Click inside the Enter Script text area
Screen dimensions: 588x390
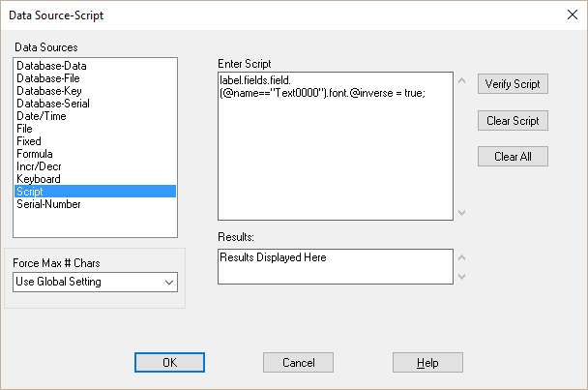click(x=336, y=146)
